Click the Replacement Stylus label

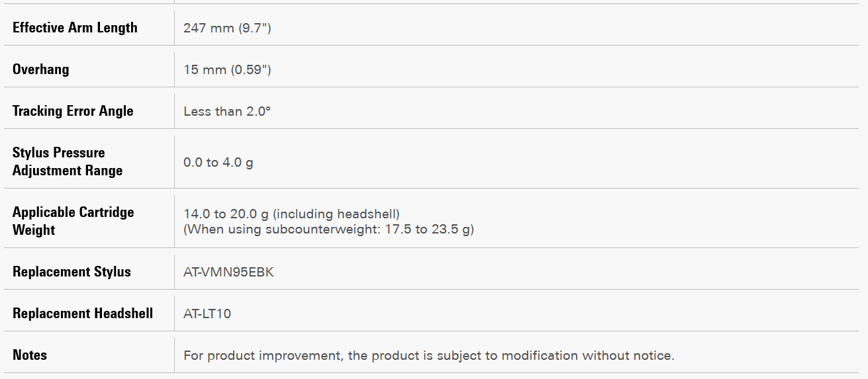[x=72, y=272]
